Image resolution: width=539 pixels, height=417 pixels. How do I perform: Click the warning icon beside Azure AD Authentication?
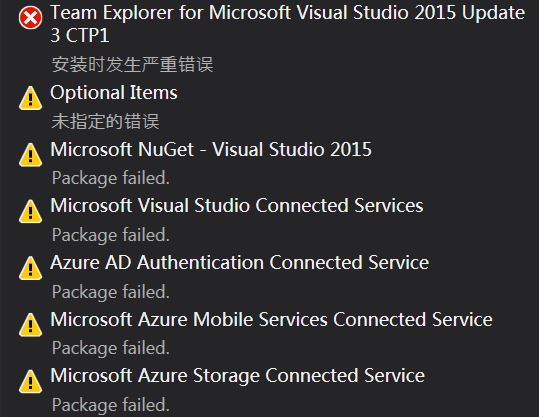coord(31,268)
